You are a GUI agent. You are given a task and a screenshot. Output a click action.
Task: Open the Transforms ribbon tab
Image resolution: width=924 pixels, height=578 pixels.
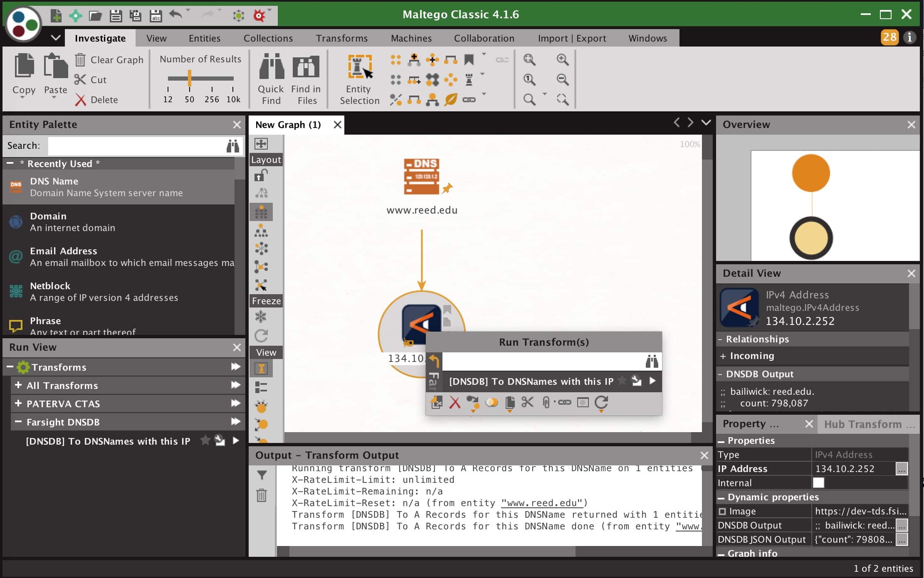tap(342, 38)
